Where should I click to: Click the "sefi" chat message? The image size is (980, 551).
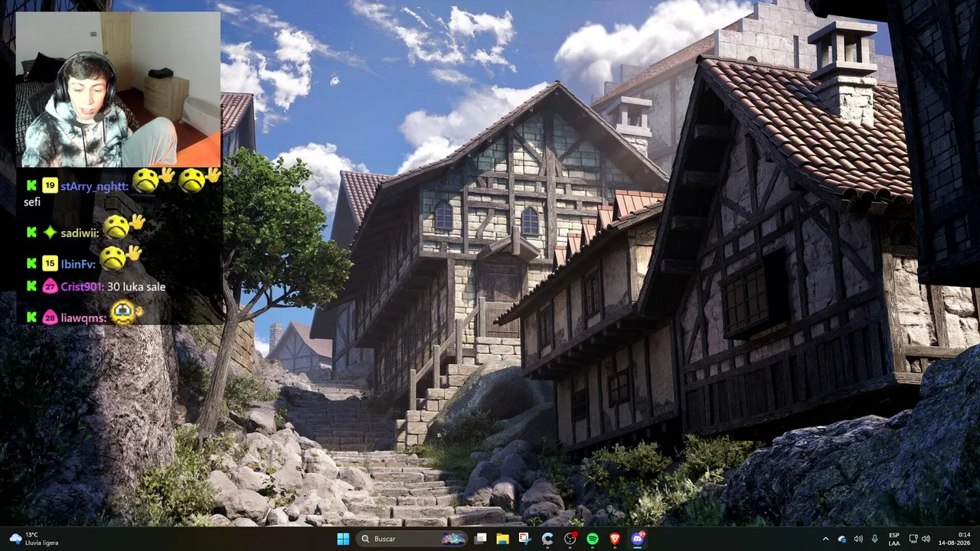point(32,203)
